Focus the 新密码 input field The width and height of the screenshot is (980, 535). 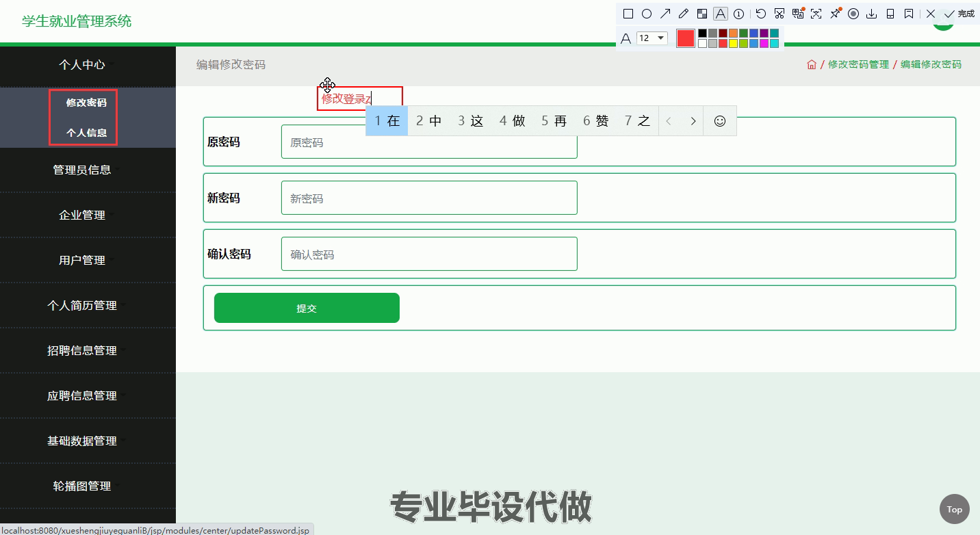429,198
